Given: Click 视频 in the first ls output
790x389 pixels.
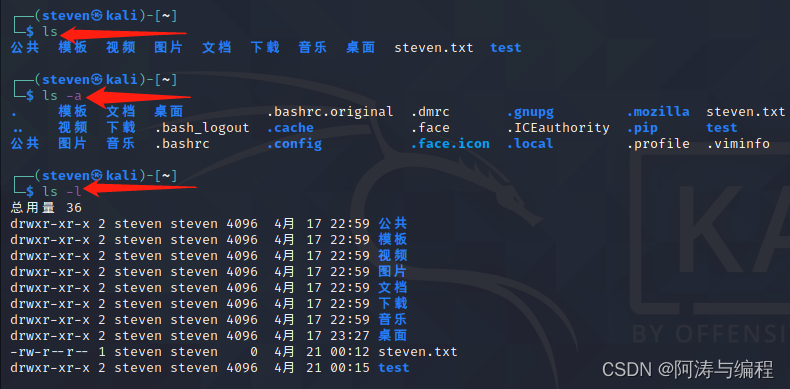Looking at the screenshot, I should click(121, 47).
